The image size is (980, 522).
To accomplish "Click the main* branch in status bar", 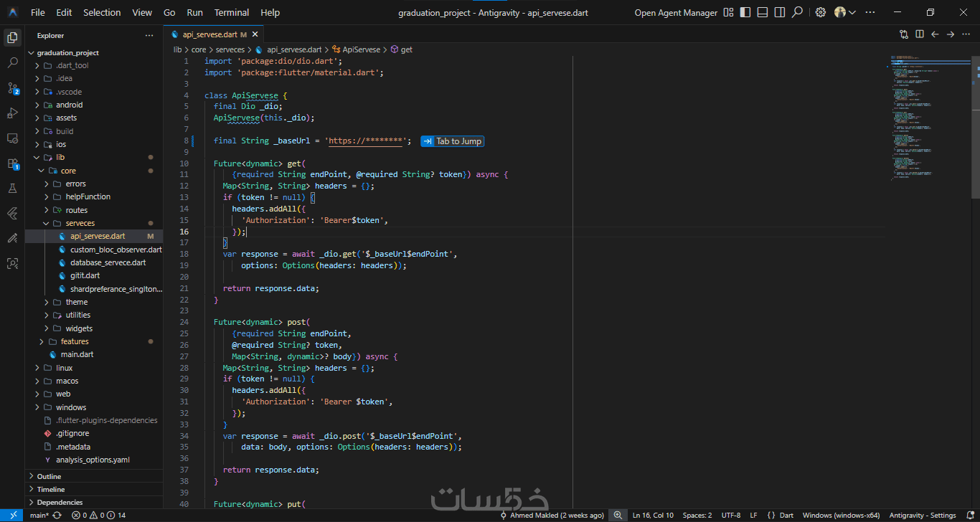I will click(x=39, y=515).
